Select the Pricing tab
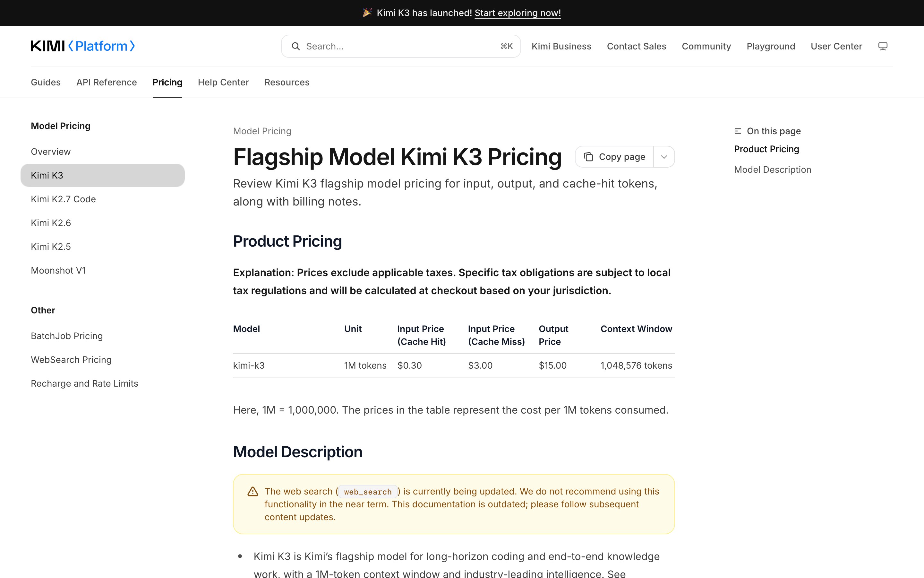This screenshot has height=578, width=924. [x=167, y=82]
